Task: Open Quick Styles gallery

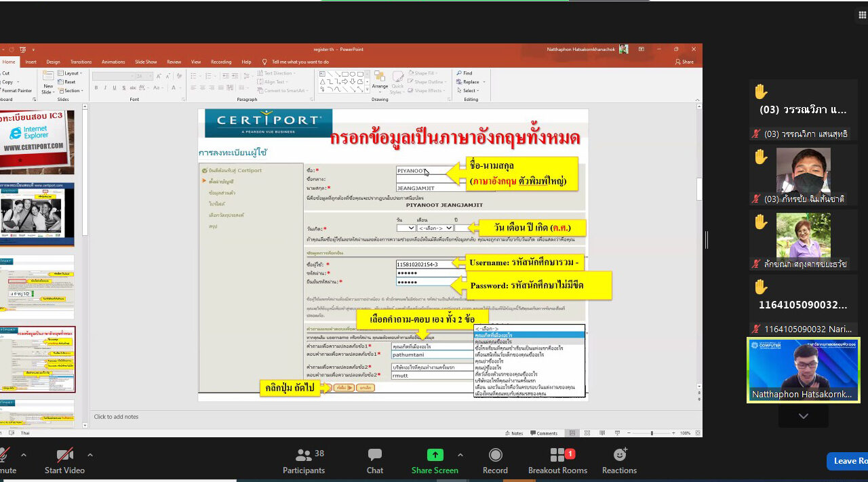Action: click(397, 81)
